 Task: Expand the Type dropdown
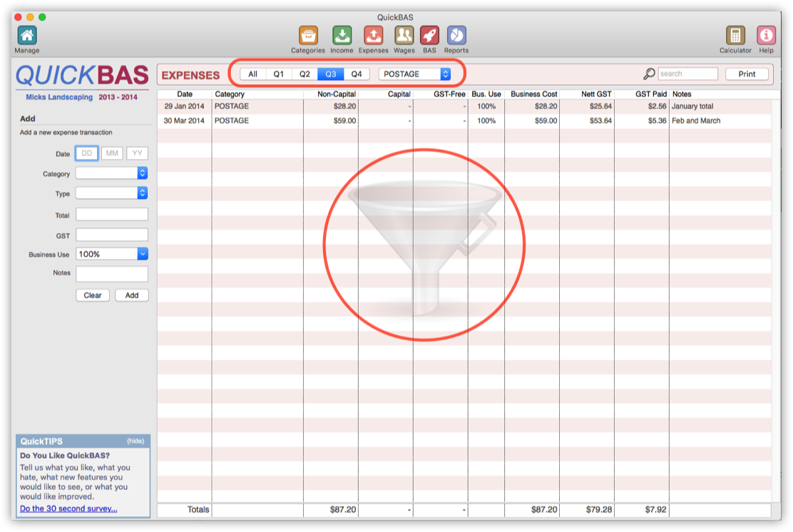[112, 193]
